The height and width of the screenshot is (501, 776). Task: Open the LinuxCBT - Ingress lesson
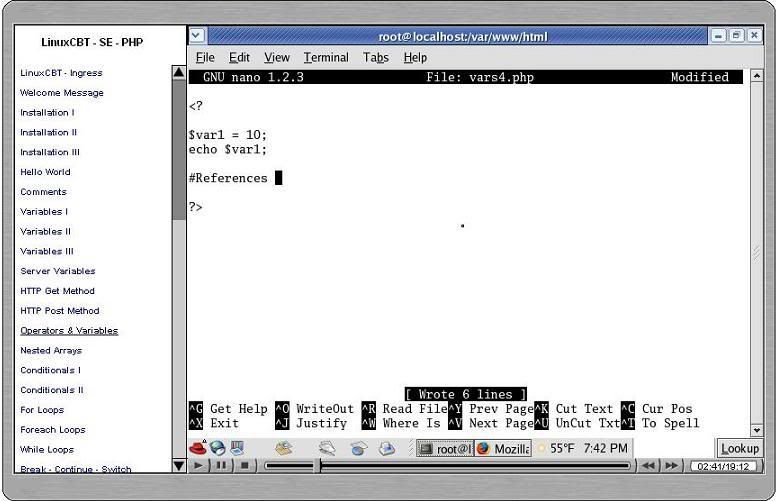(61, 73)
